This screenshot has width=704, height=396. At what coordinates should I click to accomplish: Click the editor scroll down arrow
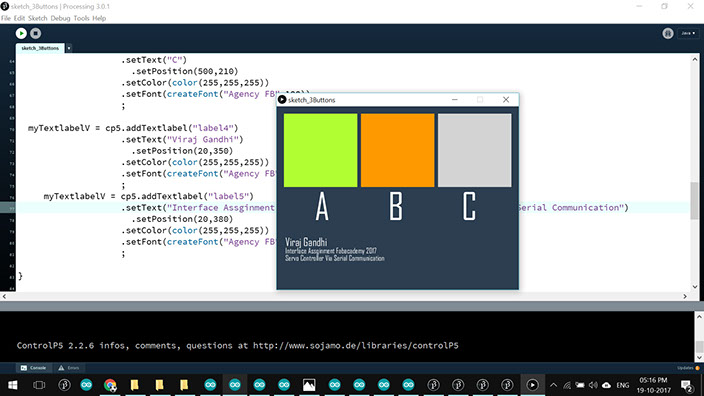(x=695, y=287)
